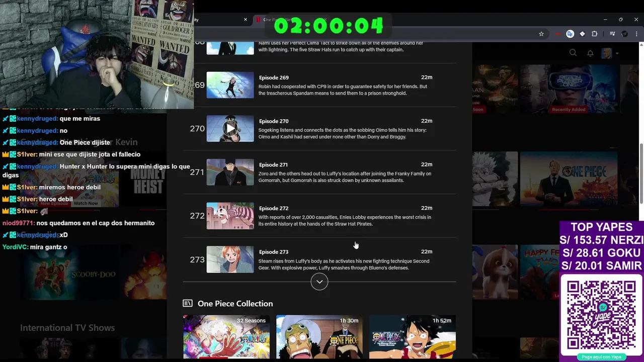Screen dimensions: 644x362
Task: Click the 22m duration of Episode 273
Action: (427, 252)
